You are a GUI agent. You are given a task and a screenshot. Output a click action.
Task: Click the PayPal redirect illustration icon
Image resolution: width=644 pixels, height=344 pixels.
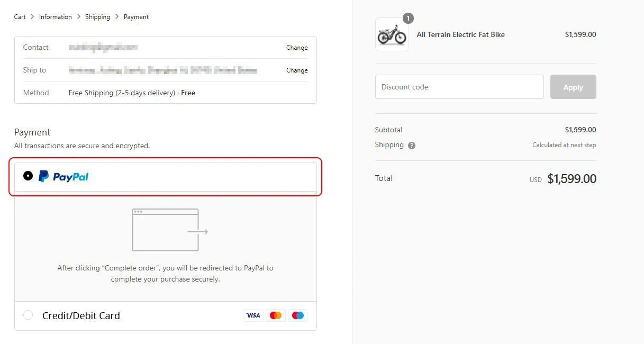coord(166,230)
